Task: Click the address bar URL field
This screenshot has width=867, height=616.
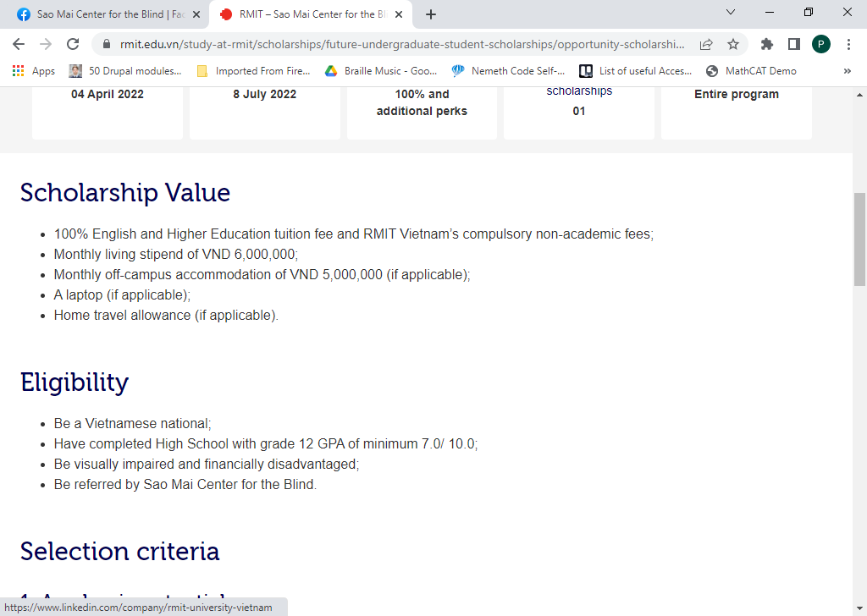Action: pyautogui.click(x=401, y=44)
